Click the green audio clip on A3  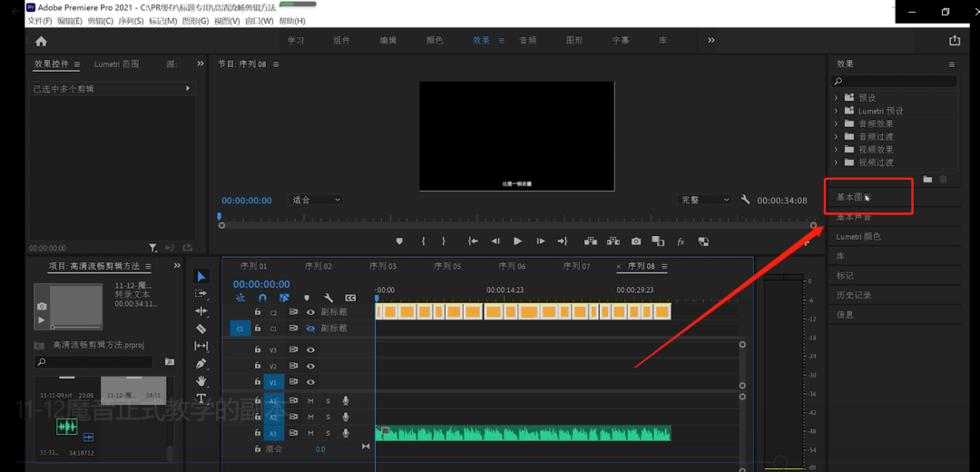(x=523, y=433)
